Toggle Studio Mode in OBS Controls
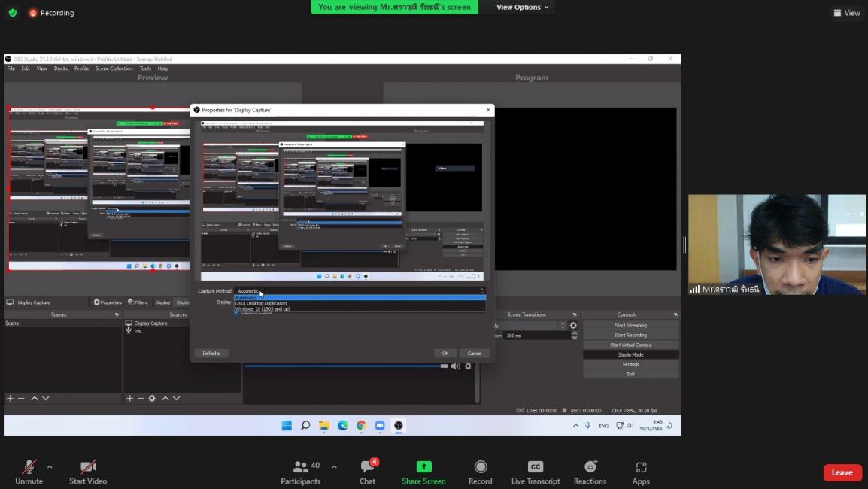Image resolution: width=868 pixels, height=489 pixels. point(630,354)
